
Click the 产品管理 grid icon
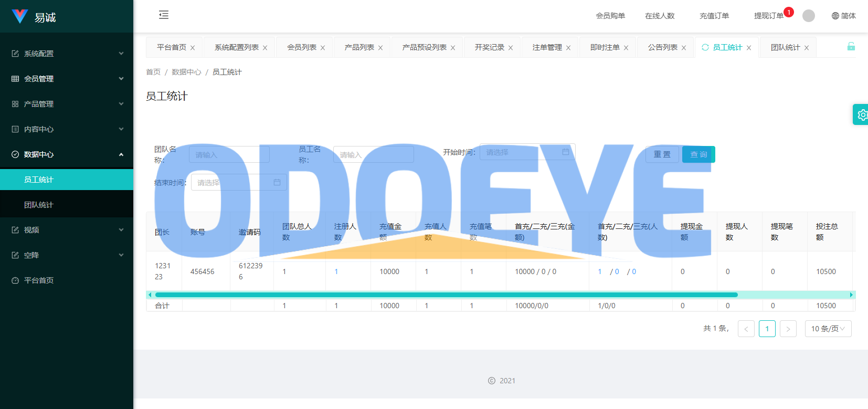pyautogui.click(x=15, y=104)
